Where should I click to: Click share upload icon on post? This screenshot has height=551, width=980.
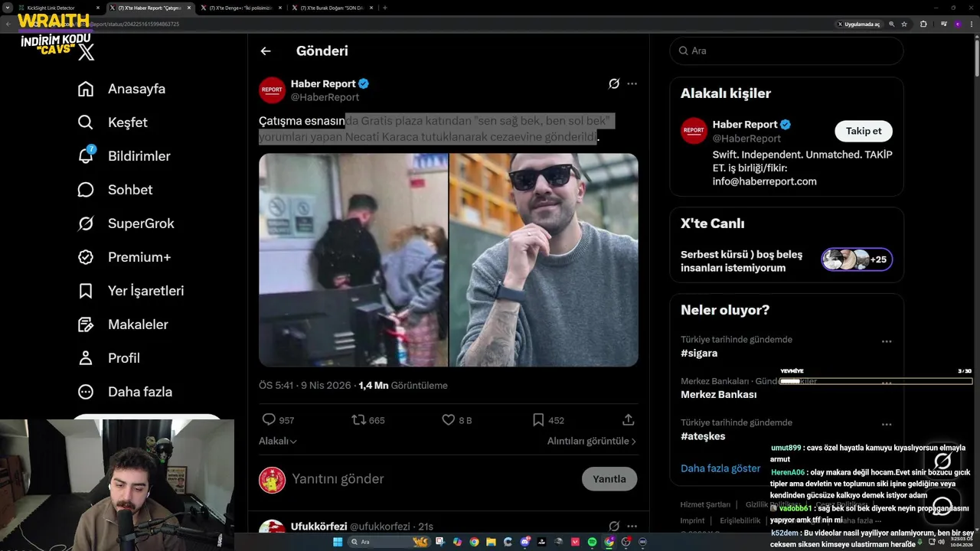pos(629,419)
